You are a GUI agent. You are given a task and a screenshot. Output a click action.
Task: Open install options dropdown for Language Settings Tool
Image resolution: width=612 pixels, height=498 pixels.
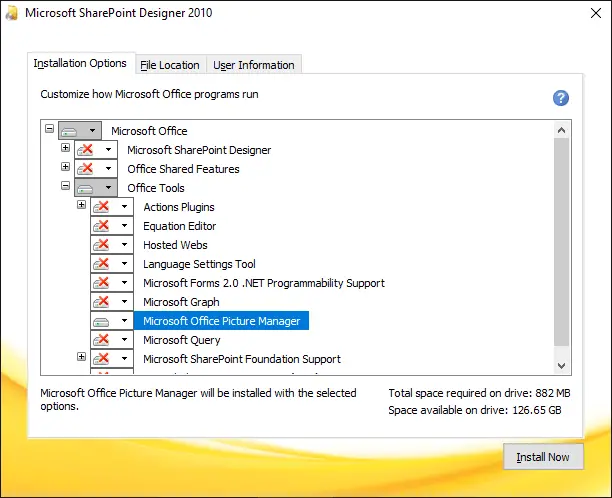tap(125, 264)
